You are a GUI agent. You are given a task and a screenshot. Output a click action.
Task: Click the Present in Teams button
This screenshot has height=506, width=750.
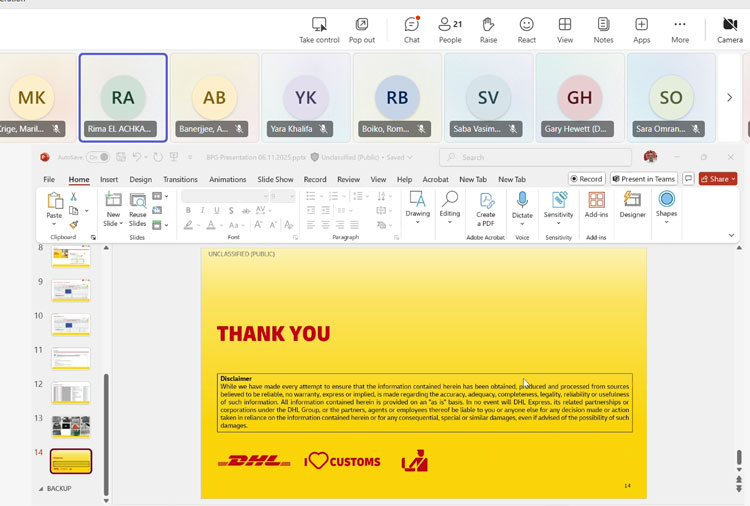coord(644,179)
